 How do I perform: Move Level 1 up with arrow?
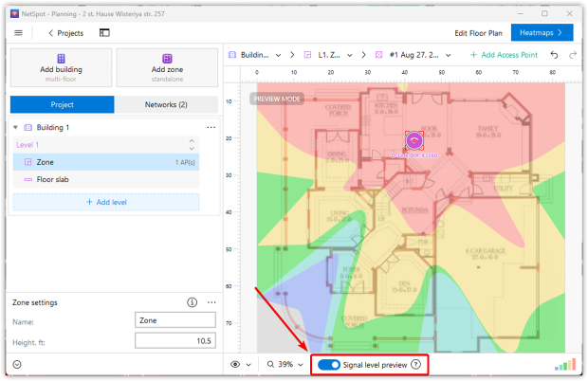tap(192, 141)
